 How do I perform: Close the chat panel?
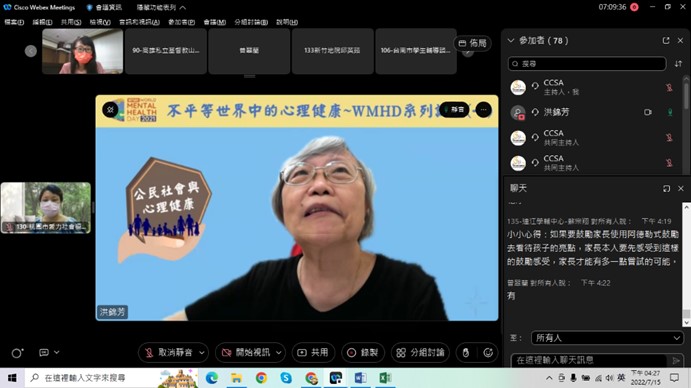(681, 189)
